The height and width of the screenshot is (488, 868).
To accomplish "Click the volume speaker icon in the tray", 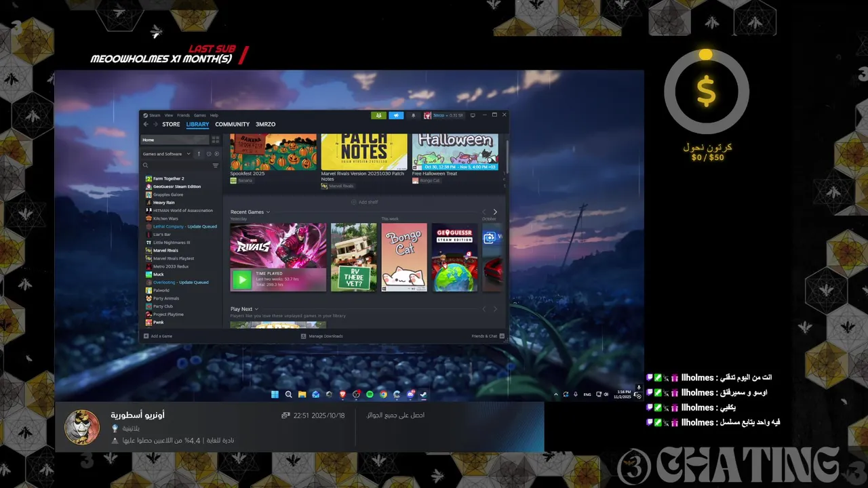I will [606, 394].
